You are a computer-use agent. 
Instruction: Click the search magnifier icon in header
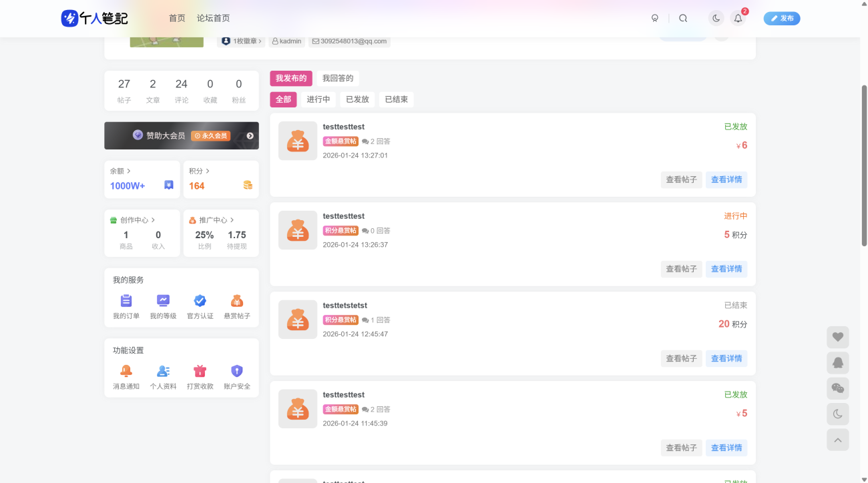pyautogui.click(x=683, y=19)
